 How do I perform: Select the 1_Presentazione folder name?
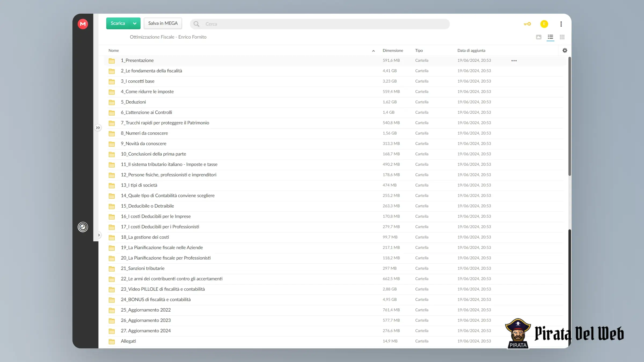point(137,60)
